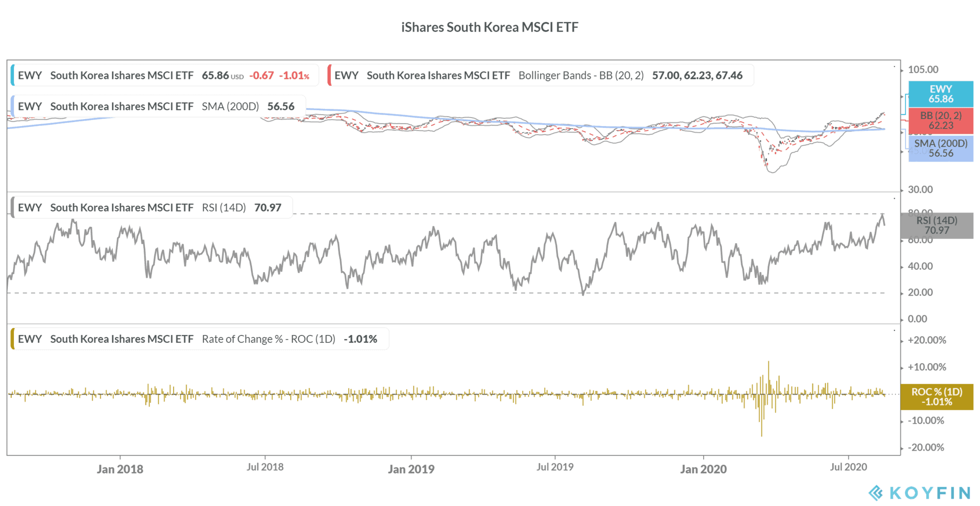Click the -20.00% ROC axis label

click(x=926, y=448)
